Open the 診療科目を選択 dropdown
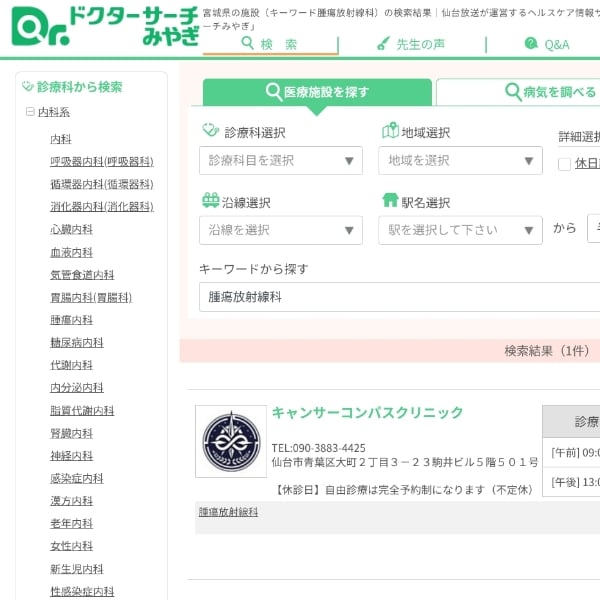 click(x=281, y=161)
